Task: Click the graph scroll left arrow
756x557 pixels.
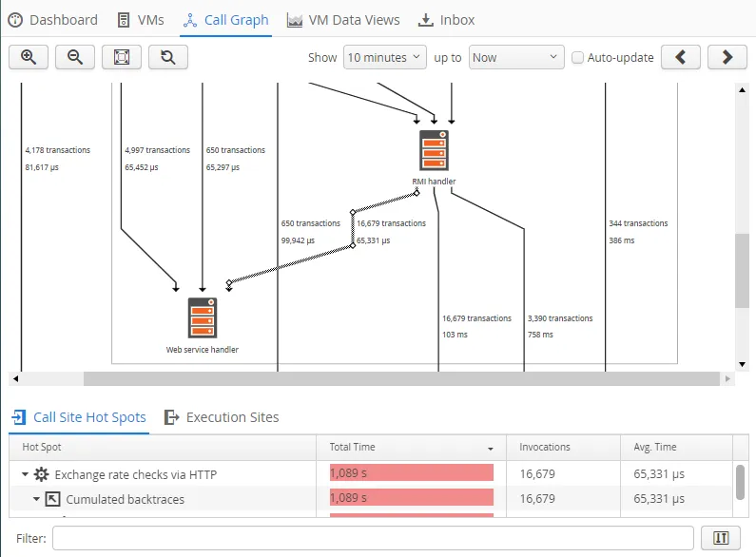Action: (x=15, y=378)
